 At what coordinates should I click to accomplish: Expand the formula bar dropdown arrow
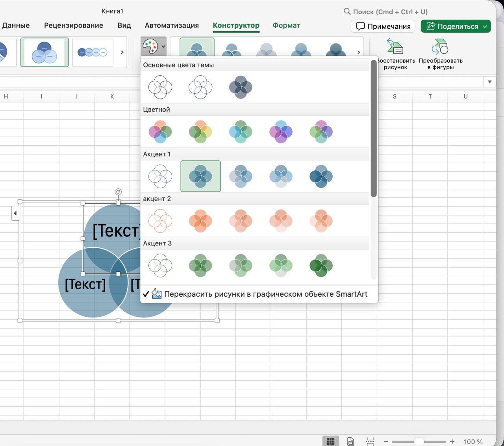(x=489, y=82)
